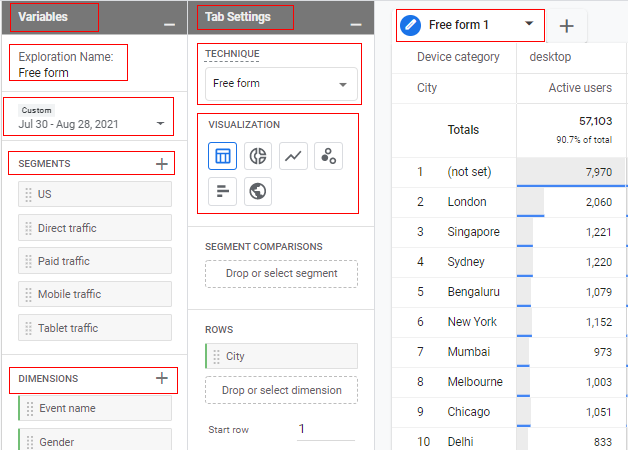
Task: Minimize the Tab Settings panel
Action: [x=356, y=24]
